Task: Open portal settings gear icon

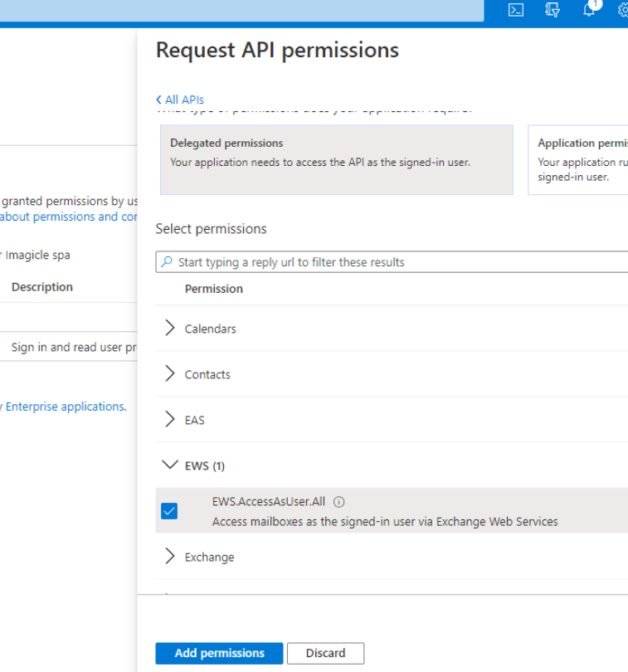Action: 622,10
